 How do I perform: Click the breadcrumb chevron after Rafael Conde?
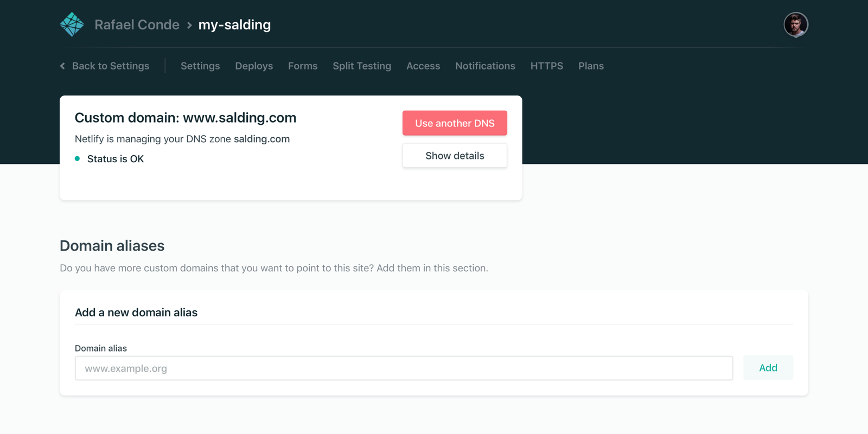point(189,24)
